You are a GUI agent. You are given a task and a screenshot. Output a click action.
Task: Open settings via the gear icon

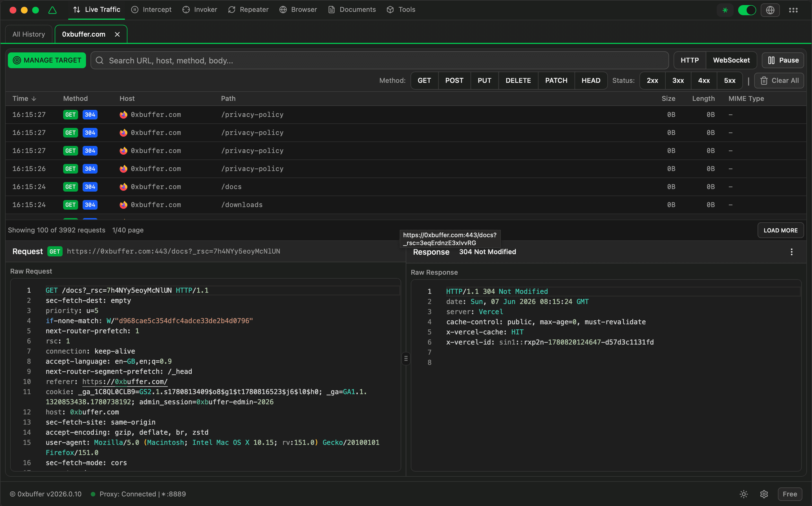764,494
